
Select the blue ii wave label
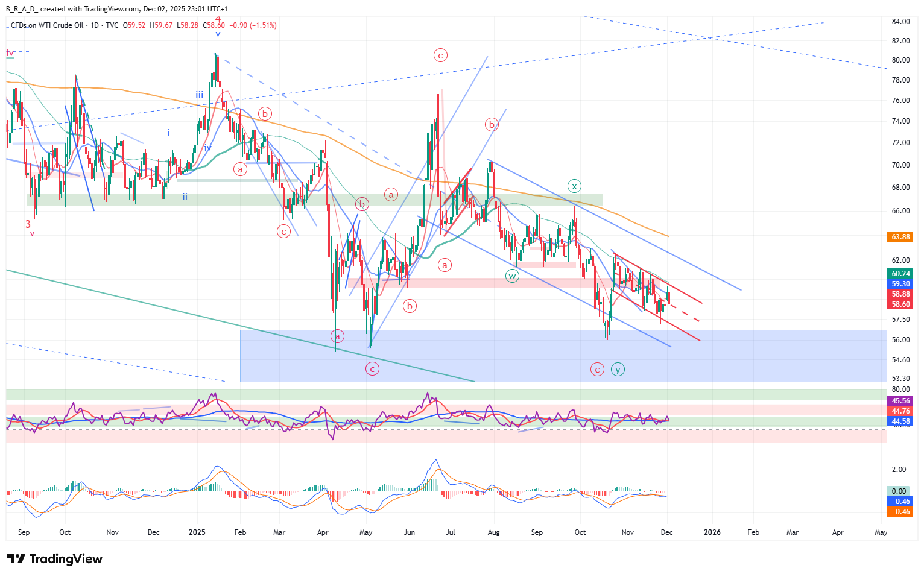tap(185, 197)
